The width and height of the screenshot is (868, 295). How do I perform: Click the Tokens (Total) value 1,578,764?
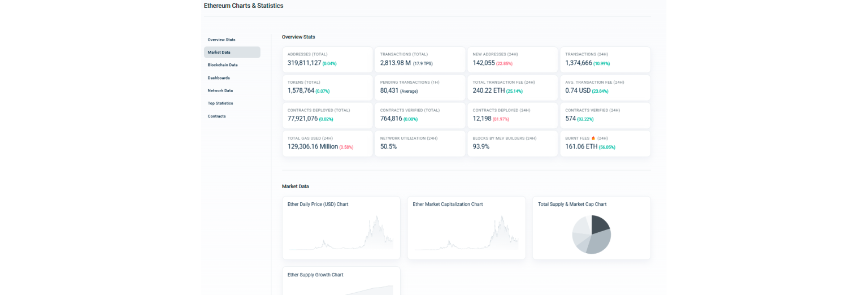point(301,90)
